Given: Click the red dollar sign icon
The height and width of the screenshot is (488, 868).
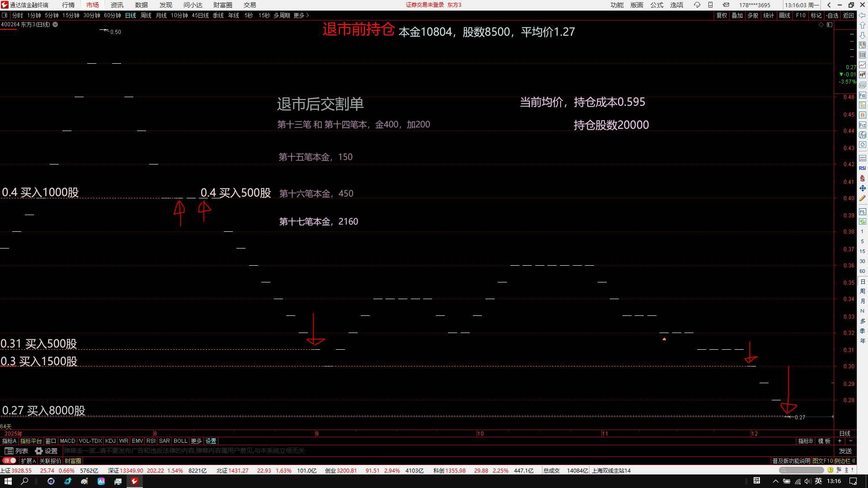Looking at the screenshot, I should [863, 178].
